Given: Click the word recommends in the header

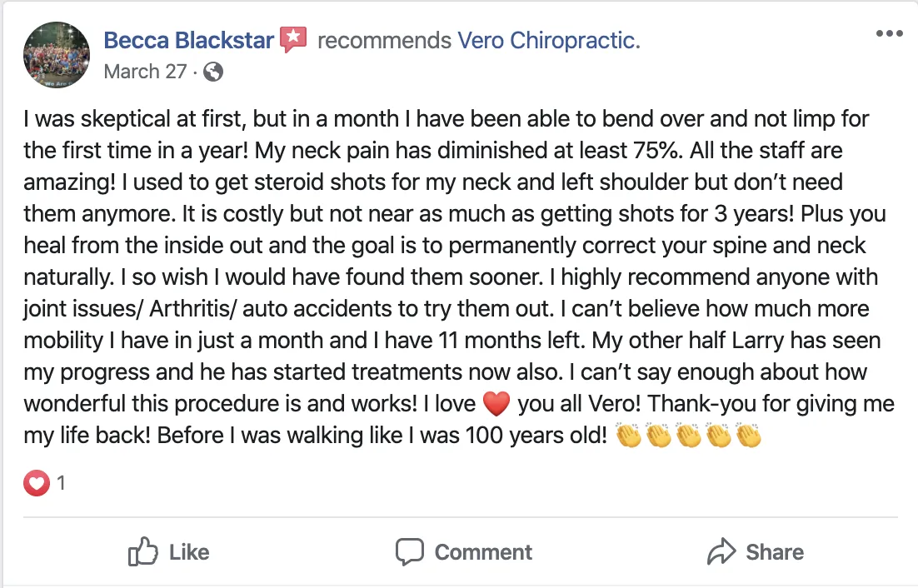Looking at the screenshot, I should (384, 40).
